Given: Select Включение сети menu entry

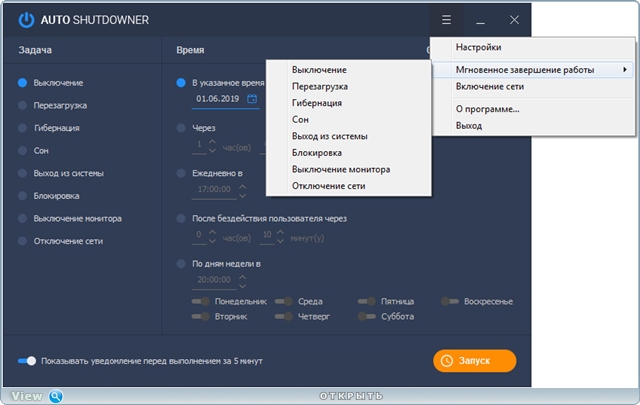Looking at the screenshot, I should coord(533,87).
